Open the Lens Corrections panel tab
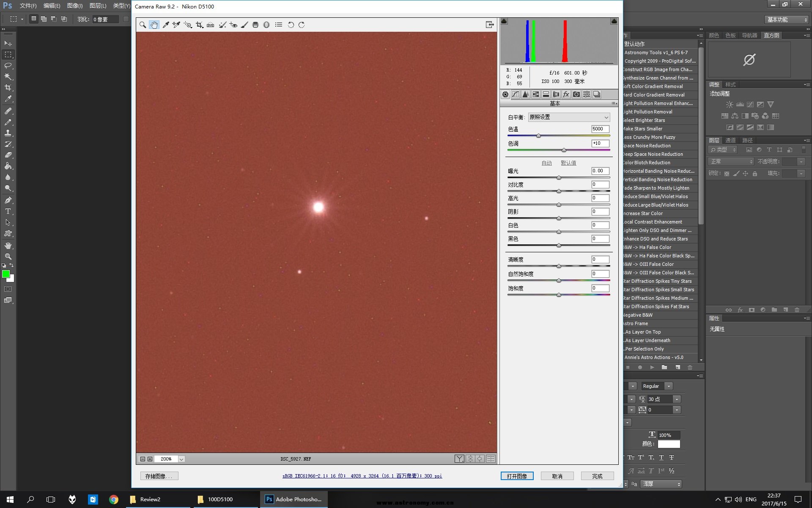 (556, 94)
